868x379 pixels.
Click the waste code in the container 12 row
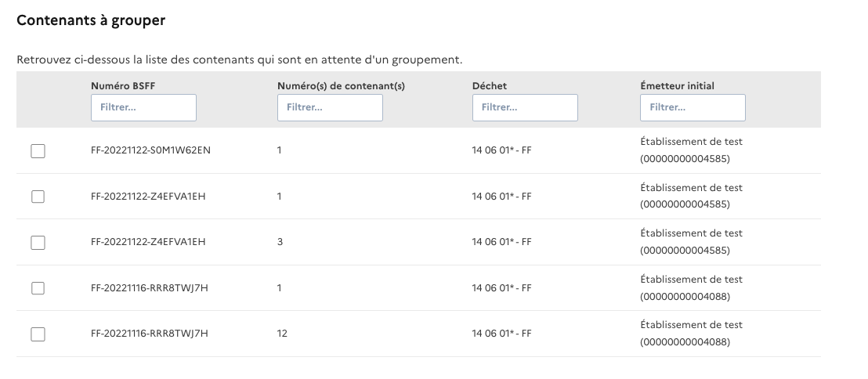click(501, 334)
